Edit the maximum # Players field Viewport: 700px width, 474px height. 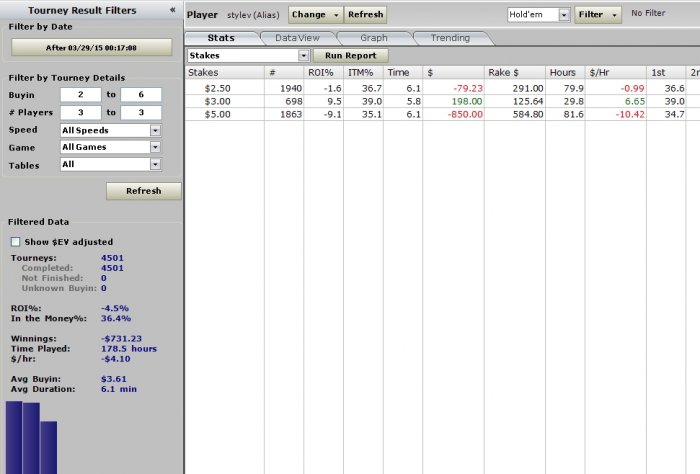pos(141,112)
